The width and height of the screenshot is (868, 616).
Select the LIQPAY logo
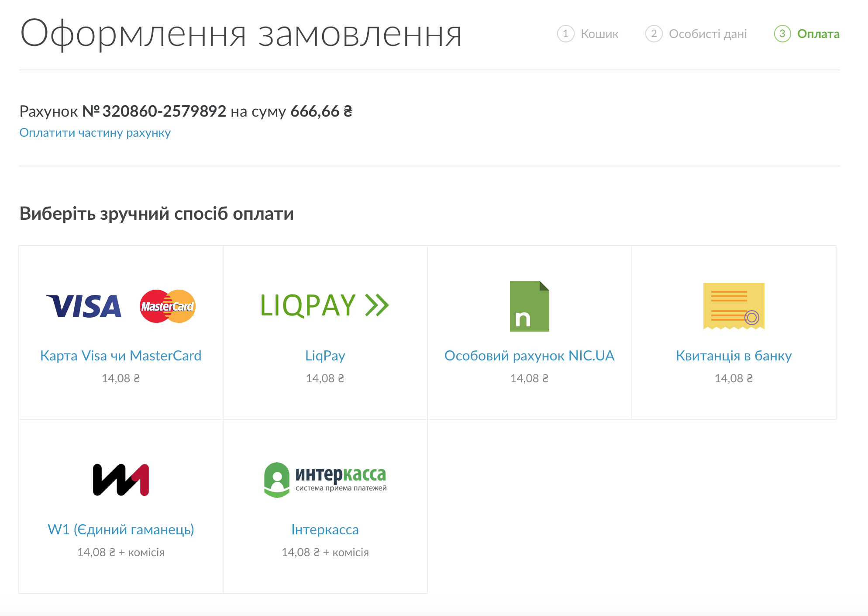click(x=324, y=305)
